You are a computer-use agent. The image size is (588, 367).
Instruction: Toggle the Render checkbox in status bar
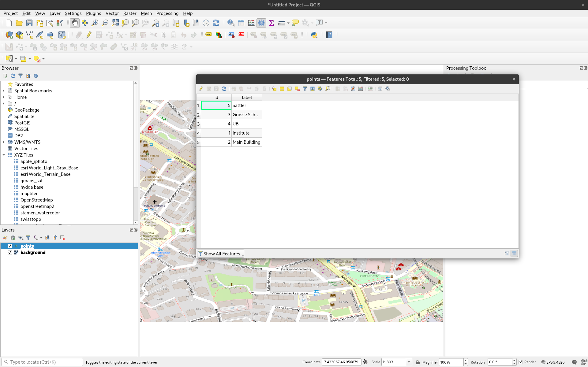coord(521,362)
